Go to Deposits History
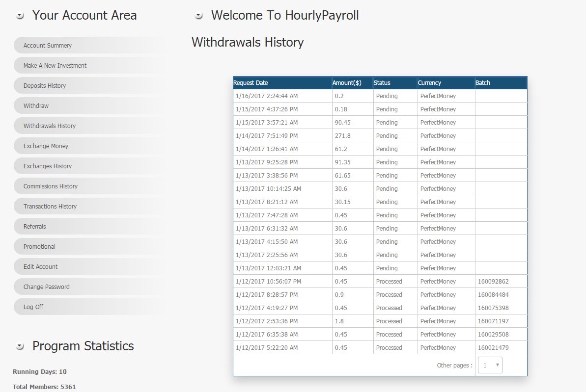Viewport: 586px width, 392px height. pos(90,85)
